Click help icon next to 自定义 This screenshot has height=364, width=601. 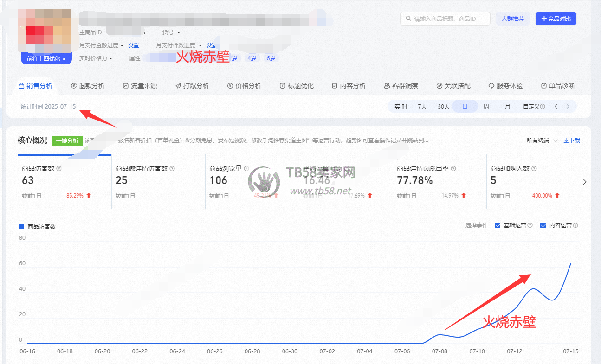click(543, 107)
